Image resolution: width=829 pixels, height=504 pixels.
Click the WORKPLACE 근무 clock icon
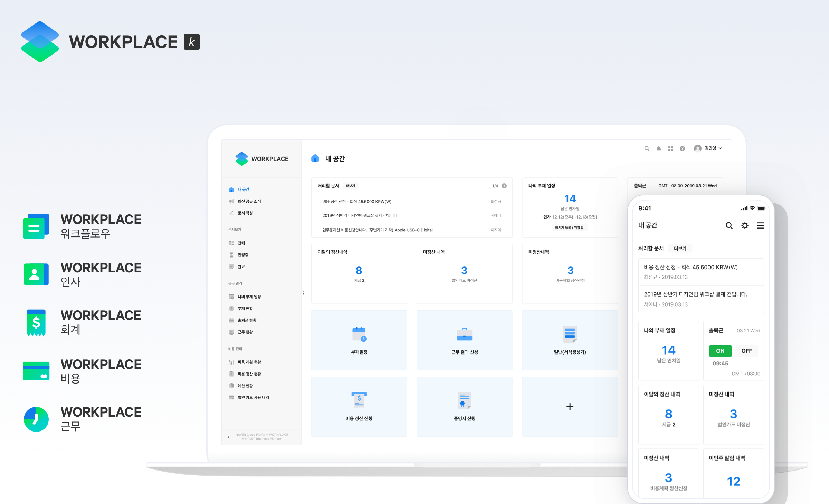pos(36,419)
